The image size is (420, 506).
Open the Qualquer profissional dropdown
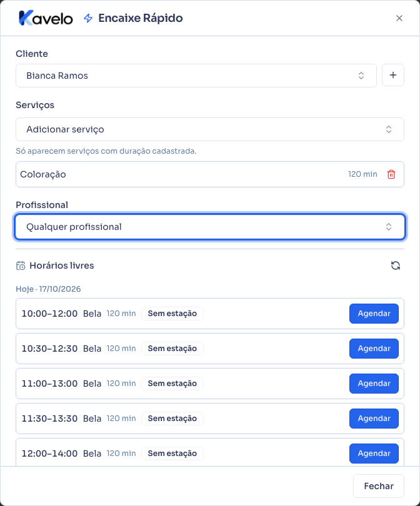[x=210, y=227]
